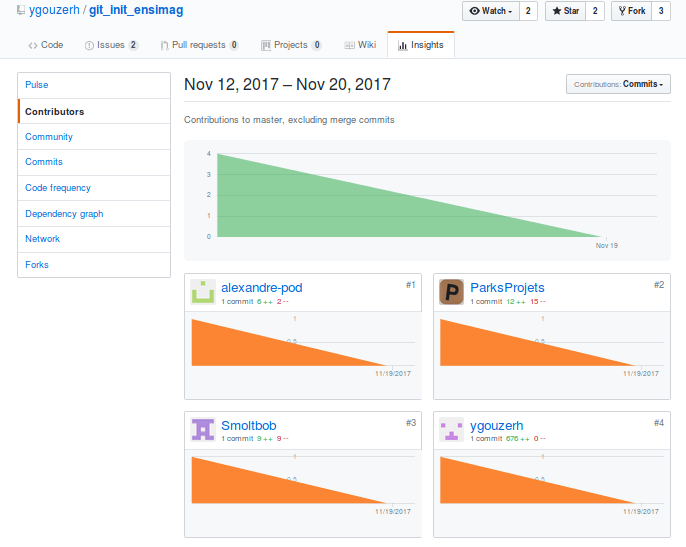Screen dimensions: 686x547
Task: Click Smoltbob's '1 commit' link
Action: pyautogui.click(x=237, y=438)
